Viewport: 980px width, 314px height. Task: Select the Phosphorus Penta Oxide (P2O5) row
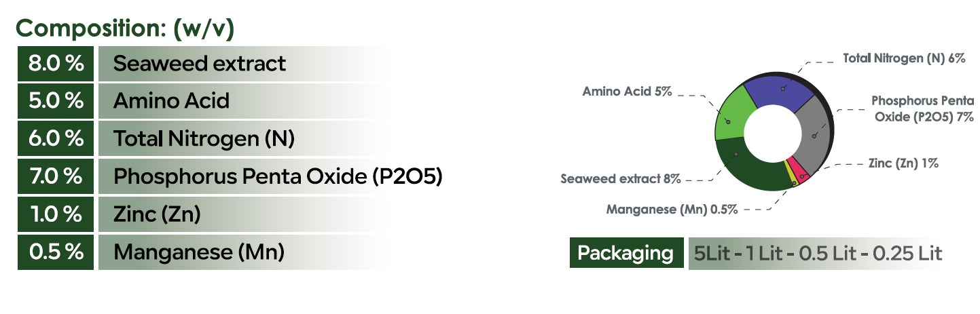[278, 177]
